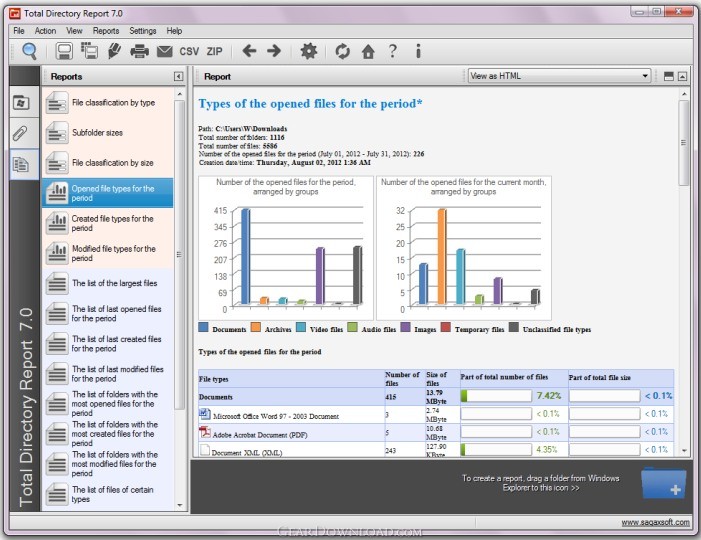Visit the www.sagaxsoft.com link
This screenshot has height=540, width=701.
pos(655,522)
